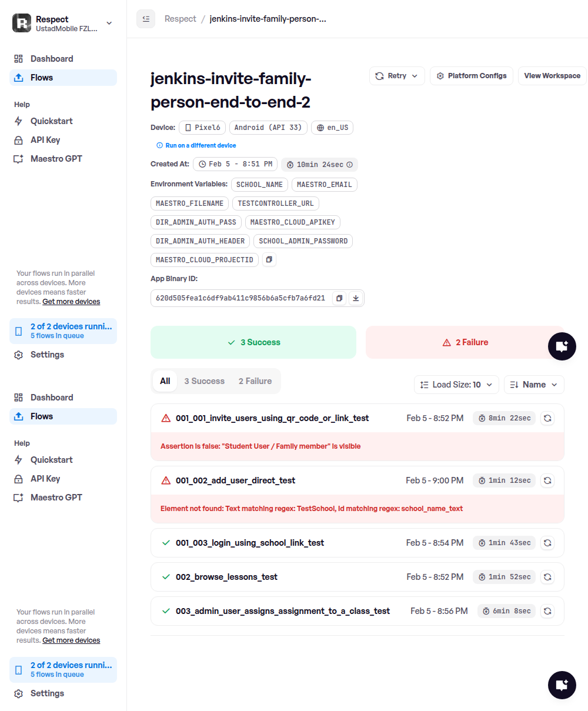Click the View Workspace button
588x711 pixels.
552,76
